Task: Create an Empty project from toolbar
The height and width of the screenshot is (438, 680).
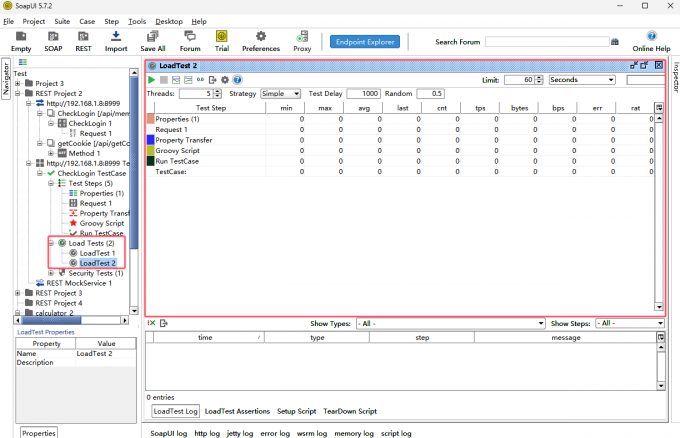Action: (x=21, y=42)
